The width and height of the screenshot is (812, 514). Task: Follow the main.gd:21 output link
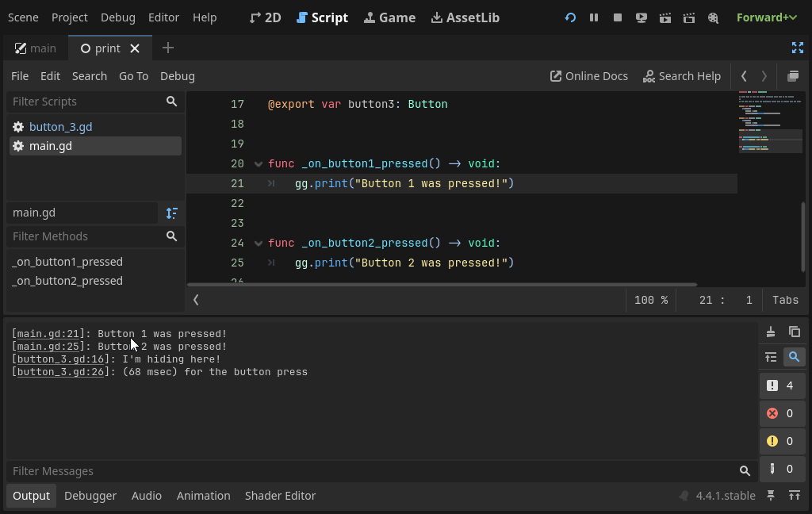point(48,333)
